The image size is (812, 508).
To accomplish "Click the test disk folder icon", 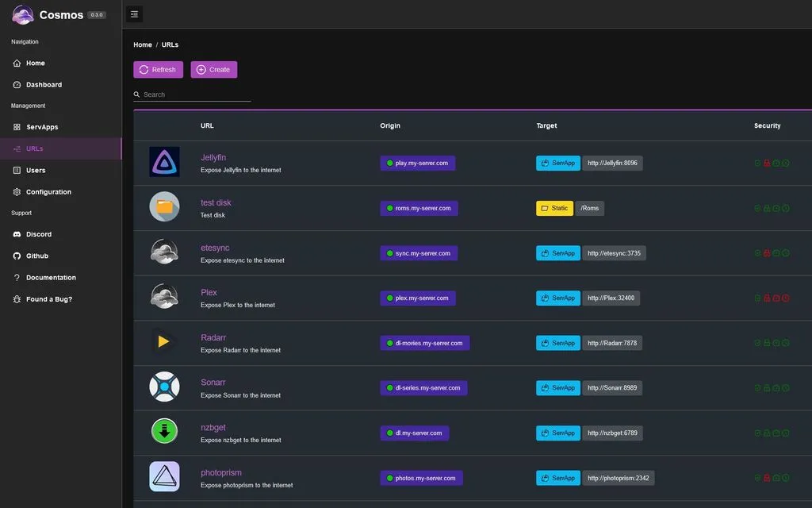I will click(164, 206).
